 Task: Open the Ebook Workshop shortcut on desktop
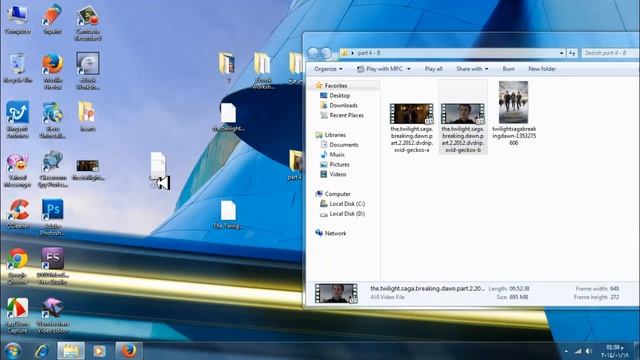pyautogui.click(x=88, y=71)
